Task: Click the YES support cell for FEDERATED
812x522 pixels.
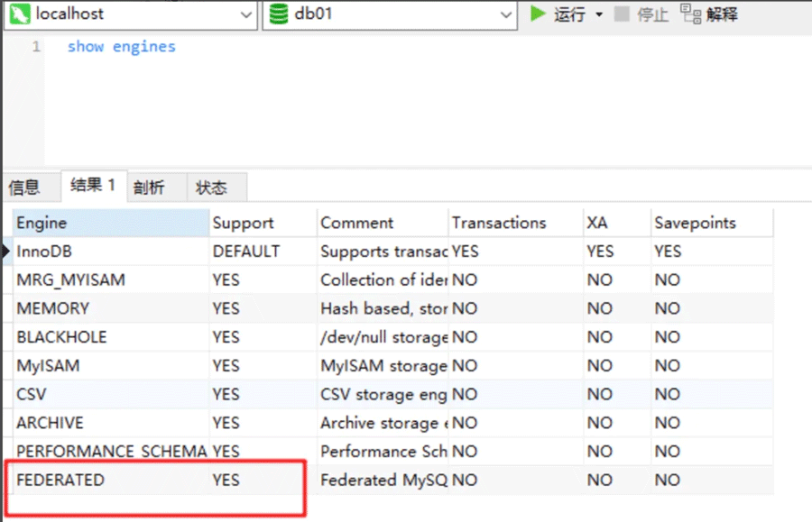Action: point(263,481)
